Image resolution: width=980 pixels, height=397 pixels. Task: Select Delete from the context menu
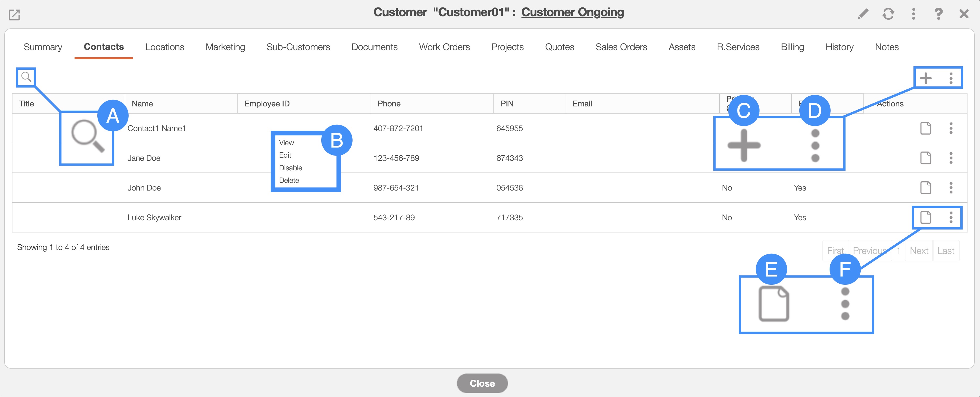pyautogui.click(x=289, y=180)
